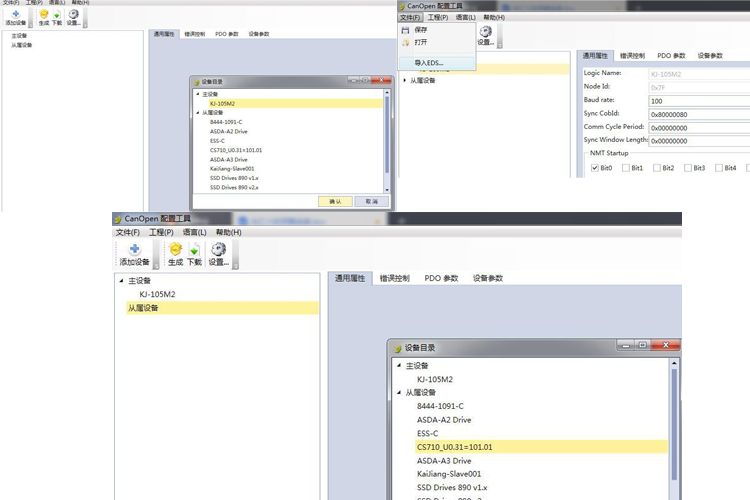Select 8444-1091-C in dialog with CS710 highlighted

tap(440, 406)
